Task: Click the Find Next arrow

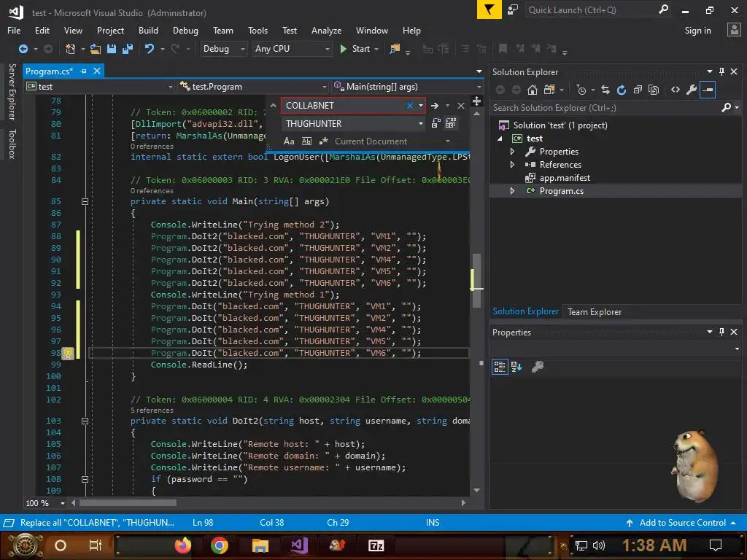Action: pos(435,105)
